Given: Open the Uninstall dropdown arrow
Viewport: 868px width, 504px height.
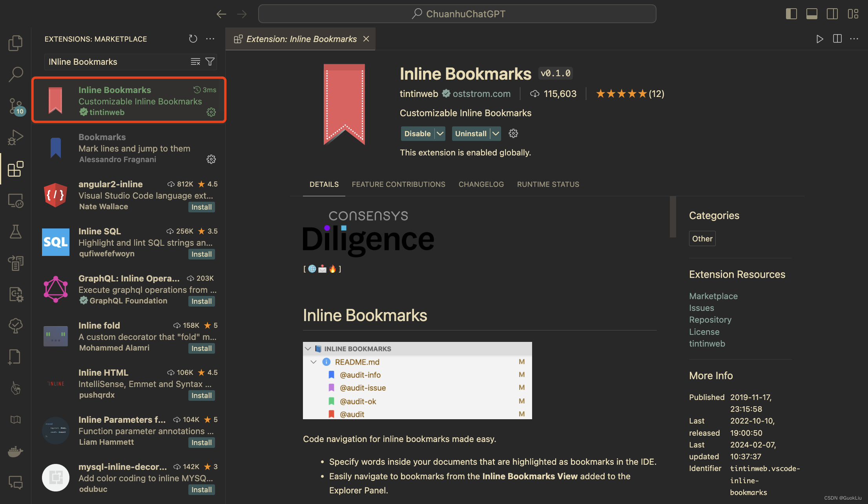Looking at the screenshot, I should tap(495, 133).
